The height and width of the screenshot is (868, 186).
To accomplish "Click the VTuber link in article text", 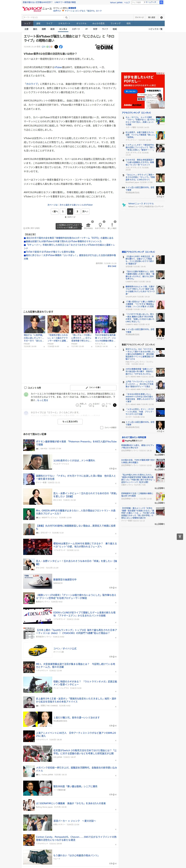I will click(x=58, y=67).
